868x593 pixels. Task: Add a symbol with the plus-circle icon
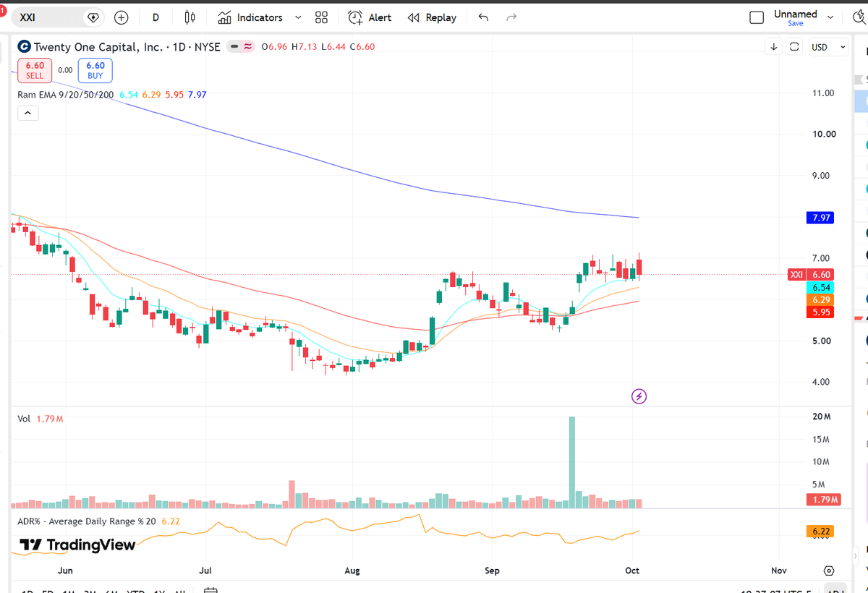(x=121, y=17)
